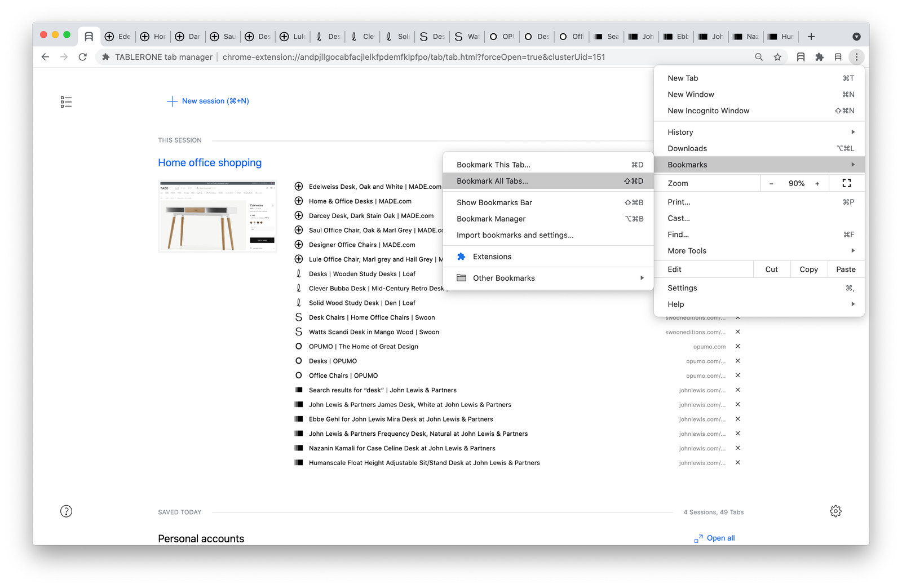
Task: Click Chrome's three-dot menu icon
Action: (x=856, y=57)
